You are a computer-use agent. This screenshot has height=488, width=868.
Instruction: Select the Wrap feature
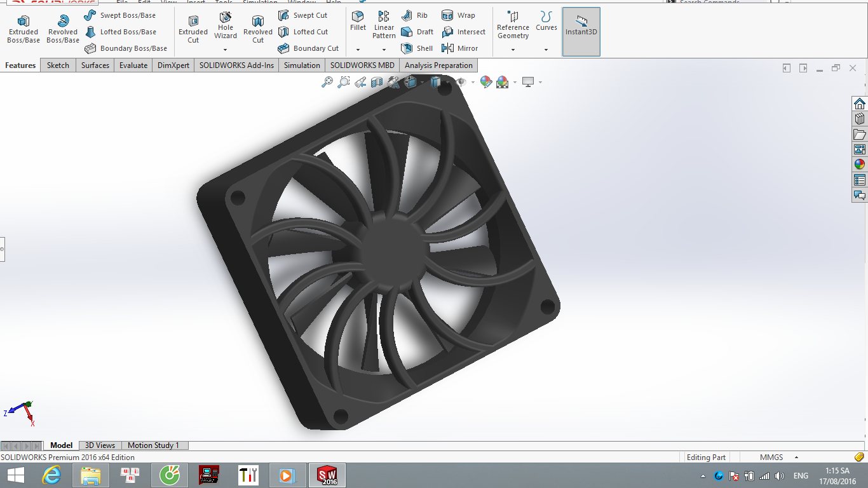click(x=458, y=15)
